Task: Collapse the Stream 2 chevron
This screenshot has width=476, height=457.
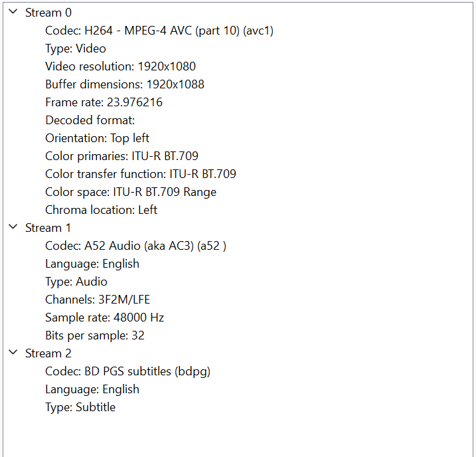Action: coord(13,353)
